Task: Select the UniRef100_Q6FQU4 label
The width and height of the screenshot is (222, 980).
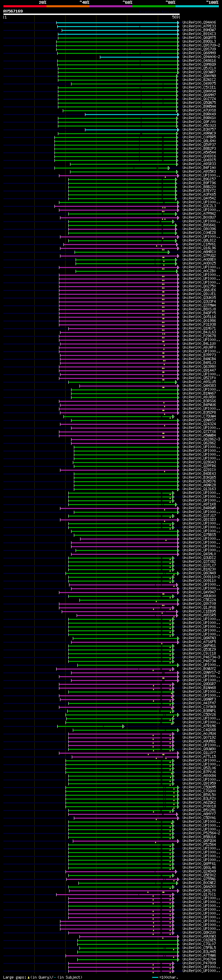Action: pyautogui.click(x=199, y=841)
